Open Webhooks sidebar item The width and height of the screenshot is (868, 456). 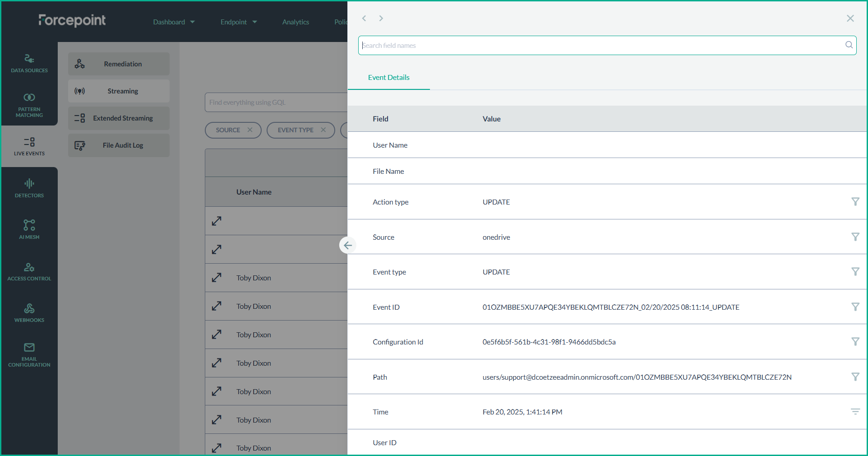pos(29,313)
